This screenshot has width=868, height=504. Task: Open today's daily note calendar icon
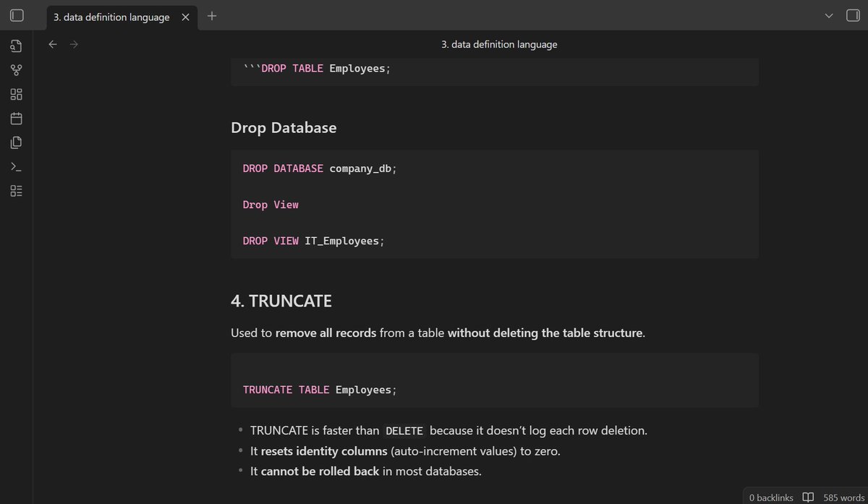[16, 118]
